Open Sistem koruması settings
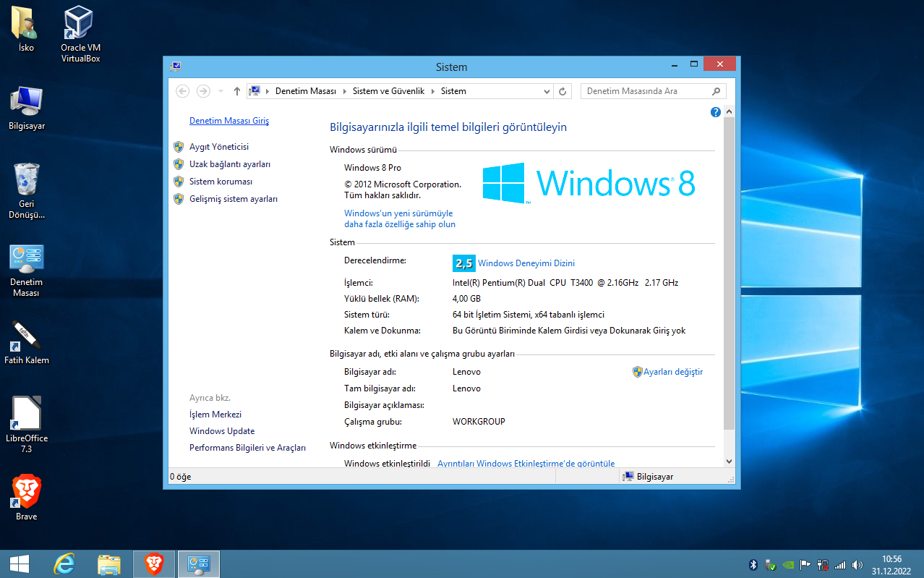Screen dimensions: 924x578 click(x=221, y=182)
